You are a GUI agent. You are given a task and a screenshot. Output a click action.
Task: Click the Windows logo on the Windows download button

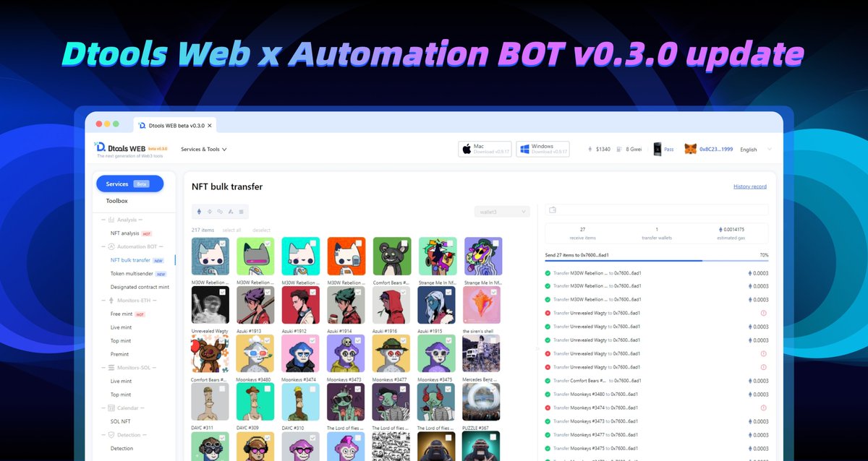(524, 149)
